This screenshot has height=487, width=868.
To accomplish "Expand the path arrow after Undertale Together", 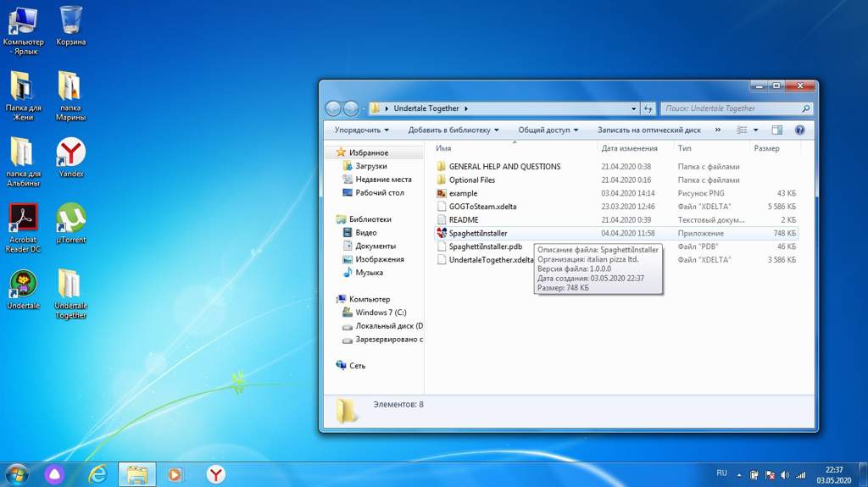I will tap(466, 108).
